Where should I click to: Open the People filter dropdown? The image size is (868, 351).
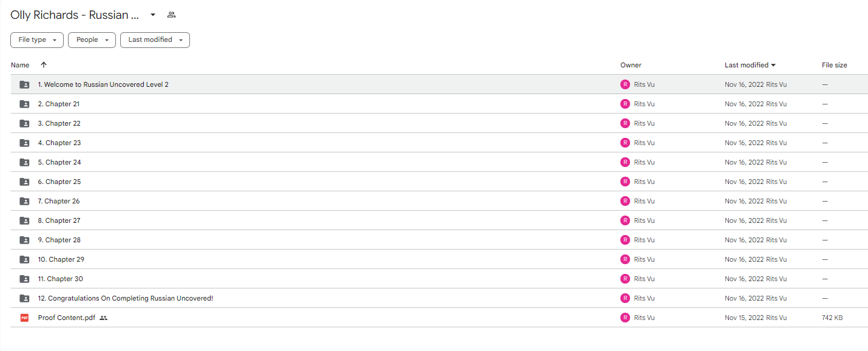click(x=92, y=40)
